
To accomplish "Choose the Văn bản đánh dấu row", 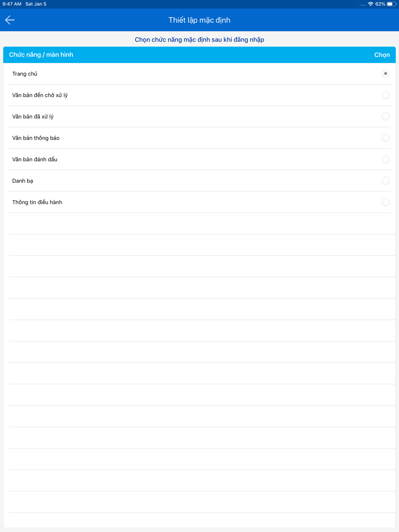I will pos(199,159).
